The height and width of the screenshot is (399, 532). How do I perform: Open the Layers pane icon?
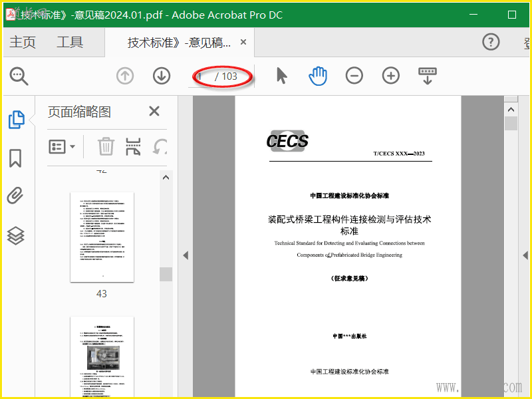point(15,235)
